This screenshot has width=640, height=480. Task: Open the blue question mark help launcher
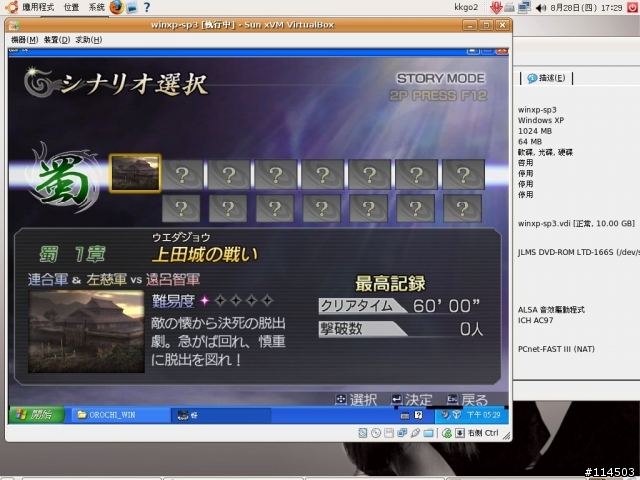click(147, 7)
